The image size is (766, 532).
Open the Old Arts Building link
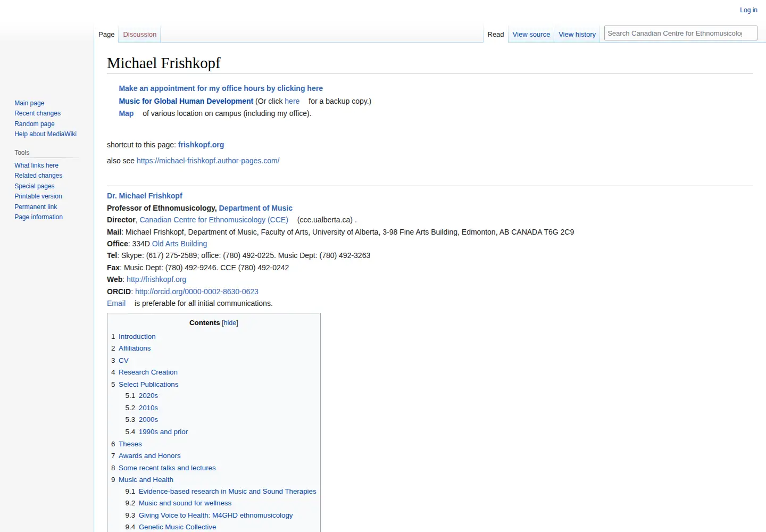pyautogui.click(x=179, y=244)
